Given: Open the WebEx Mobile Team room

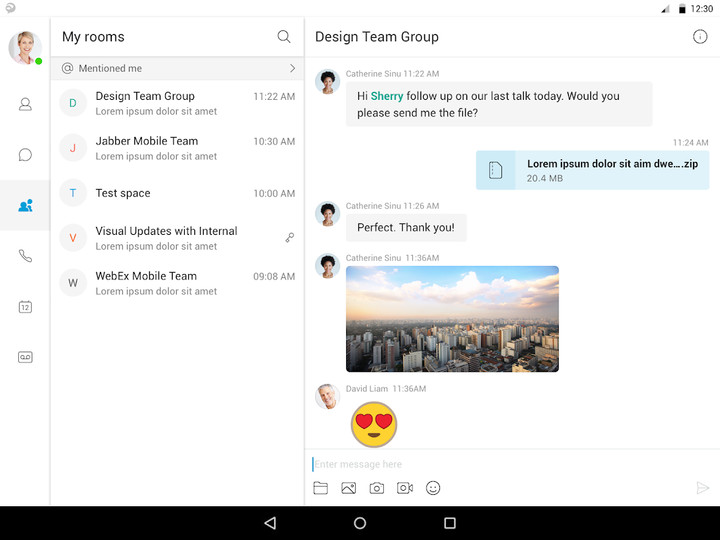Looking at the screenshot, I should [178, 283].
